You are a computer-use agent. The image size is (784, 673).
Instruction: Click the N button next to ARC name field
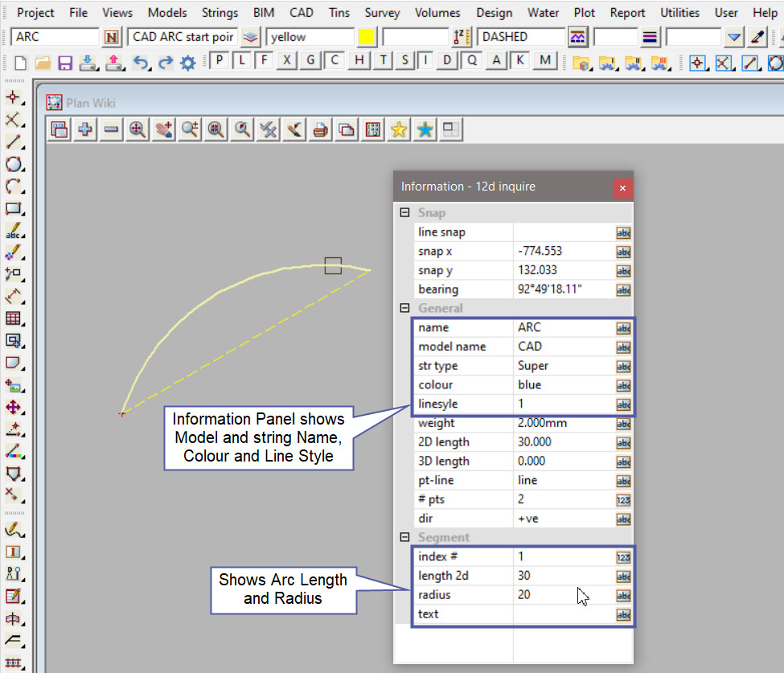(112, 37)
